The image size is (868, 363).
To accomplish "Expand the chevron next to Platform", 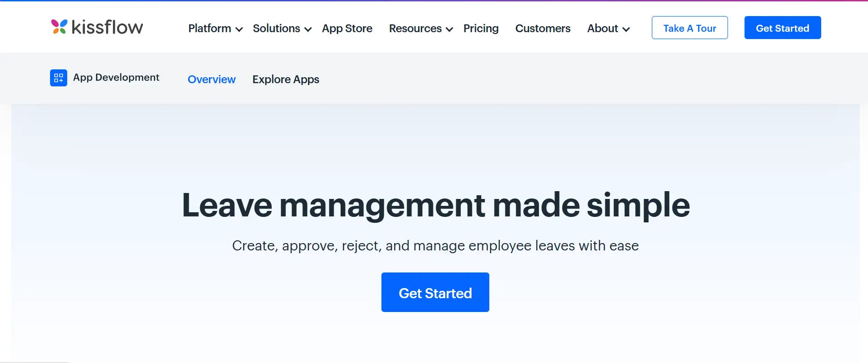I will 239,29.
